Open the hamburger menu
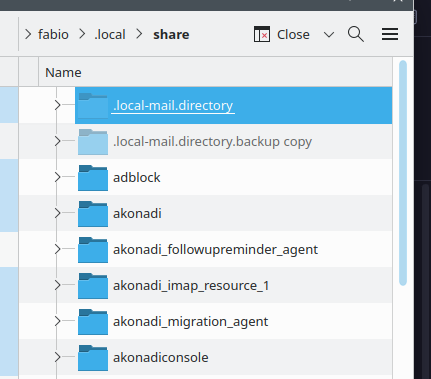Viewport: 431px width, 379px height. [390, 34]
